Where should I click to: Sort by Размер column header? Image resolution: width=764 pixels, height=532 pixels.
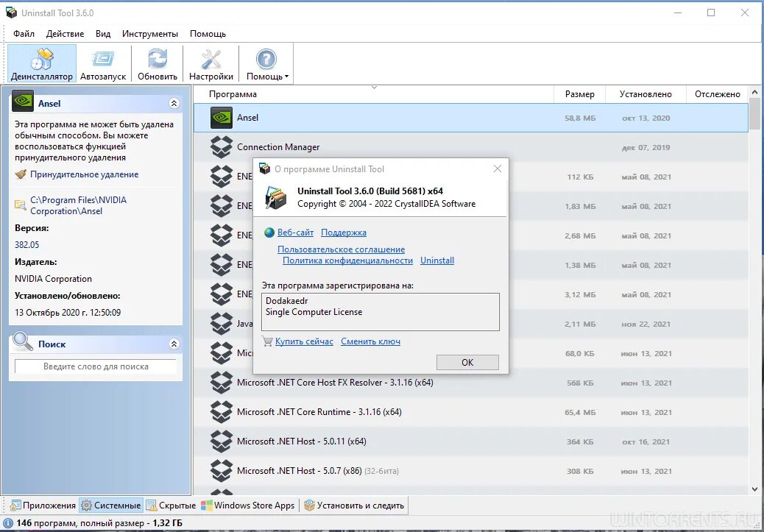pyautogui.click(x=579, y=94)
